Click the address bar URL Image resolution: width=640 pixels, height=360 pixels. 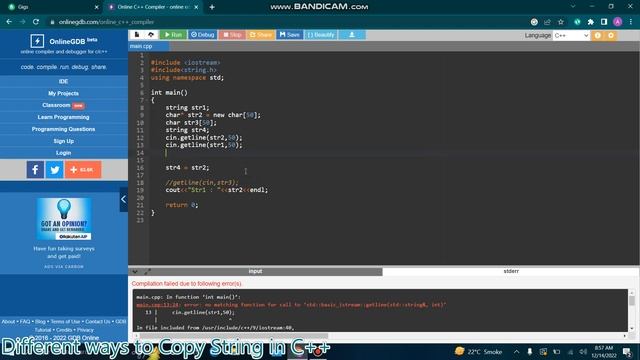(x=106, y=22)
